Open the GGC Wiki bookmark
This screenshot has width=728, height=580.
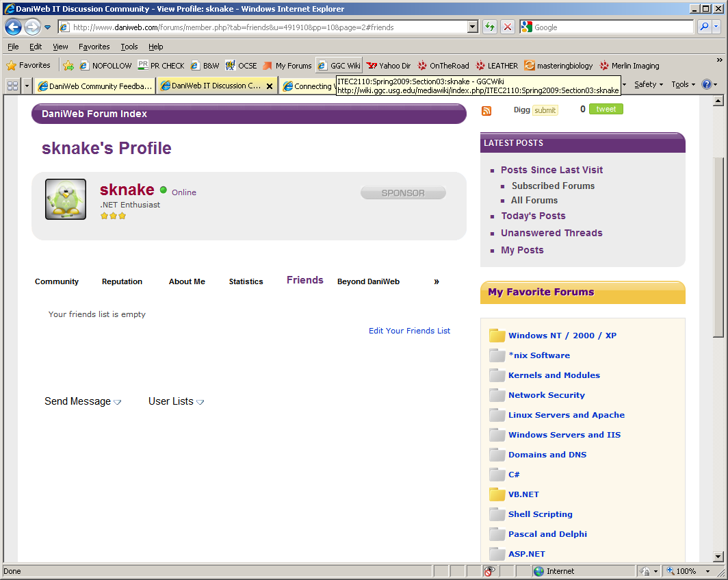(339, 66)
